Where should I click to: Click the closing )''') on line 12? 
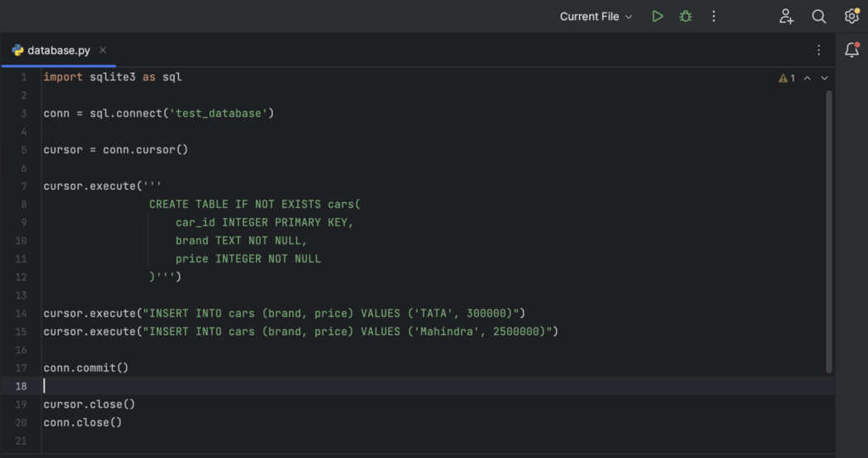(x=165, y=276)
